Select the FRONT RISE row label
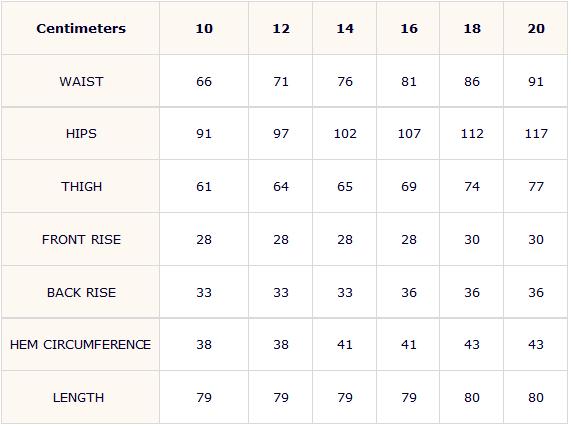This screenshot has width=571, height=427. pos(80,239)
